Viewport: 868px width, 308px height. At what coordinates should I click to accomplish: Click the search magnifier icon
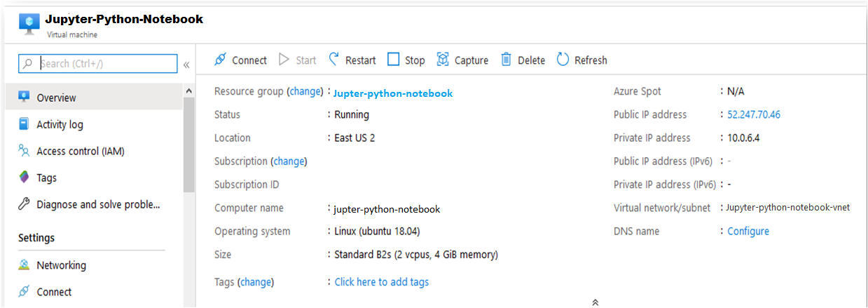tap(28, 64)
